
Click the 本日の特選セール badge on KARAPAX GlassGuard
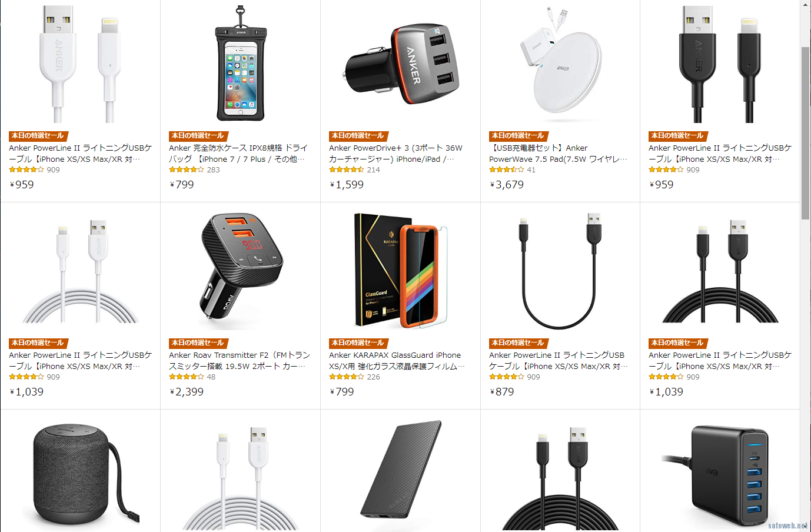click(x=358, y=343)
